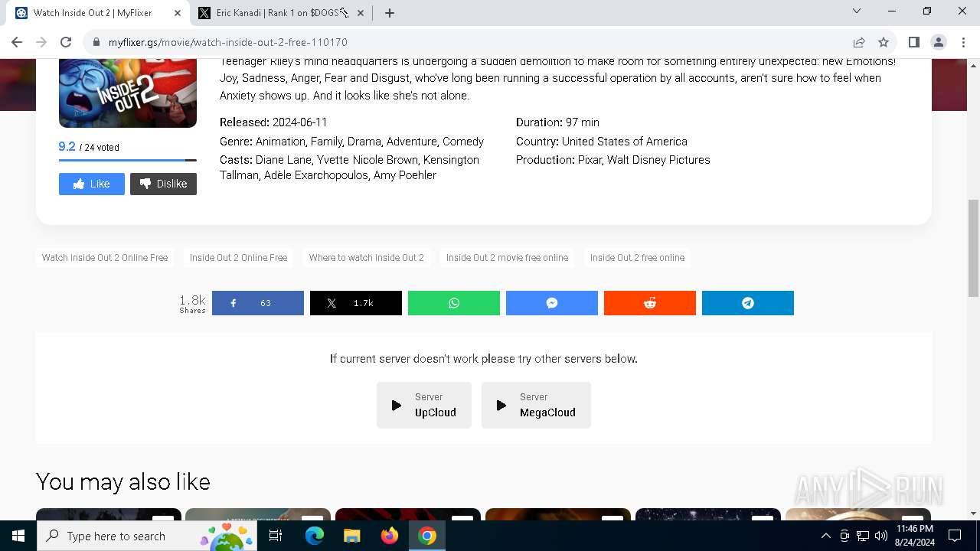This screenshot has height=551, width=980.
Task: Open File Explorer from taskbar
Action: click(351, 536)
